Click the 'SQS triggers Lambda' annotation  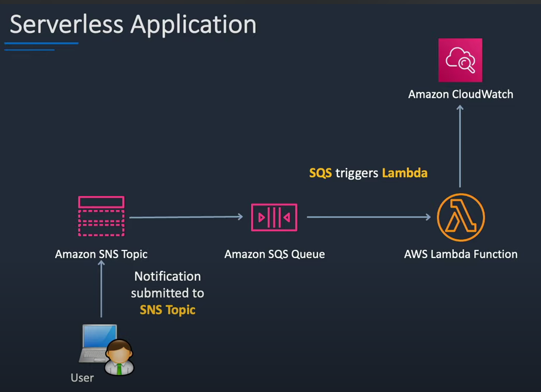[x=368, y=173]
